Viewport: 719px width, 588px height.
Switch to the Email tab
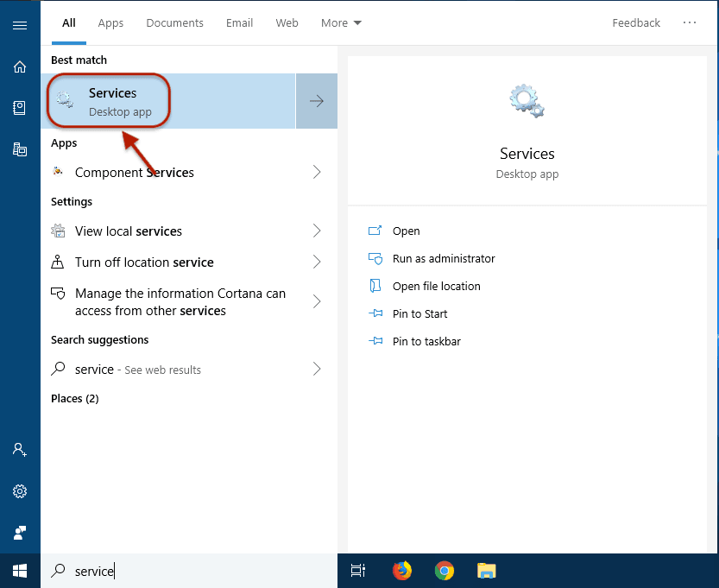click(239, 23)
